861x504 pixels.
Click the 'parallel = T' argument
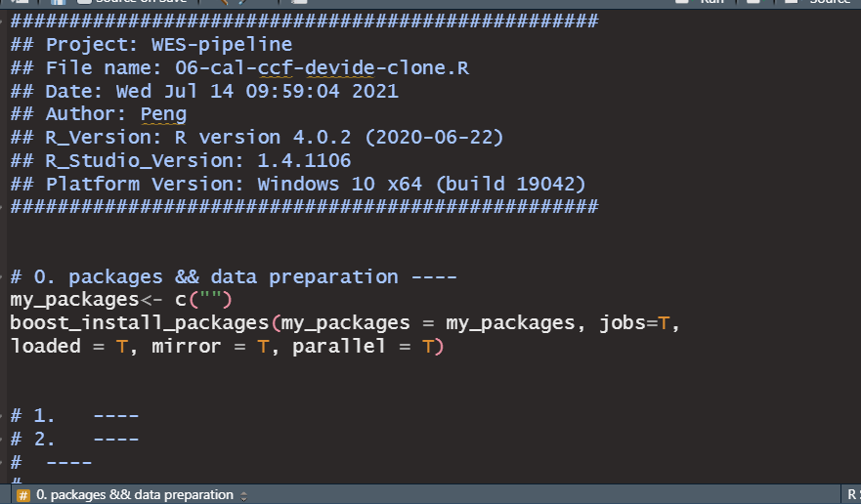coord(363,347)
